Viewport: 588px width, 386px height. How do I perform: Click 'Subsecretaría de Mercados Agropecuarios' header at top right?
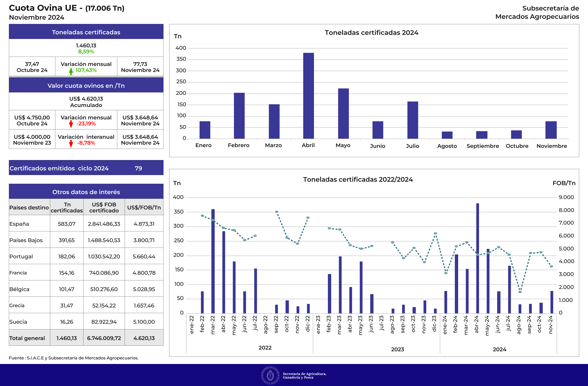[x=537, y=12]
